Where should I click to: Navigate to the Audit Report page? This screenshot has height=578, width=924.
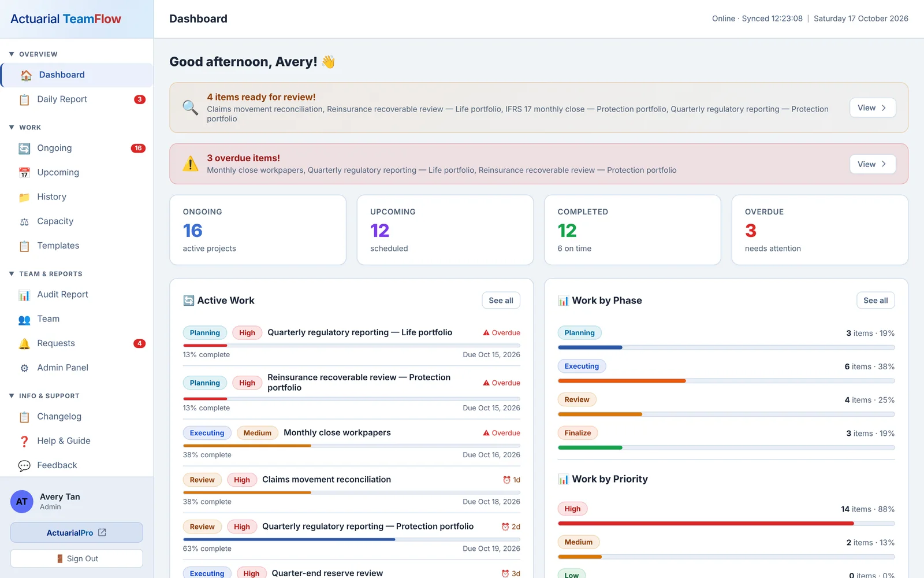point(77,295)
